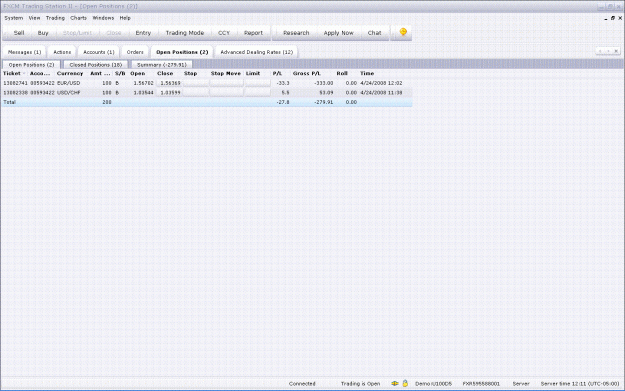Open the Report button

pyautogui.click(x=254, y=33)
